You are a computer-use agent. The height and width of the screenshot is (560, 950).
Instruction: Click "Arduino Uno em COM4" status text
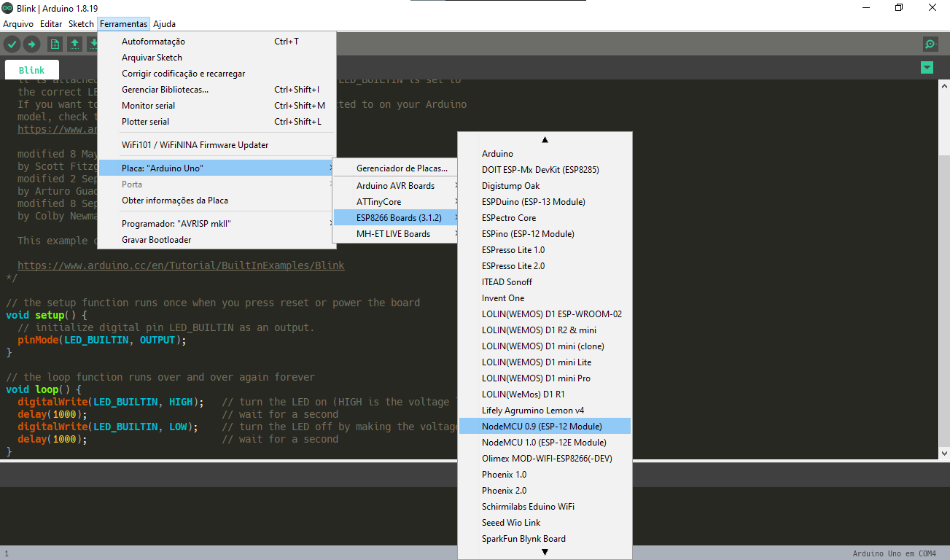[894, 553]
